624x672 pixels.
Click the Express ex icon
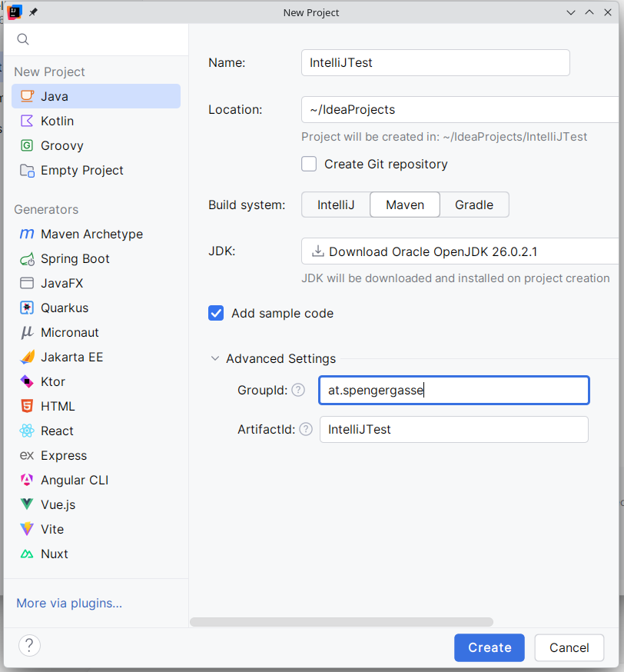tap(27, 455)
